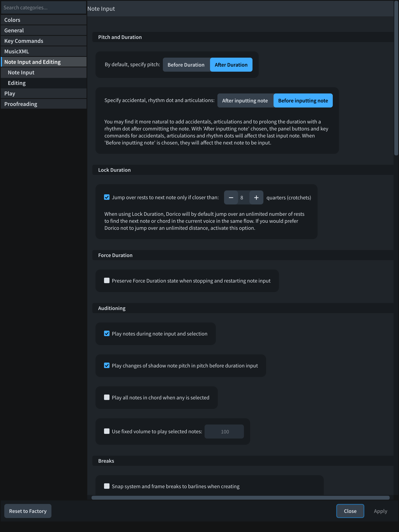
Task: Enable Play all notes in chord
Action: coord(107,397)
